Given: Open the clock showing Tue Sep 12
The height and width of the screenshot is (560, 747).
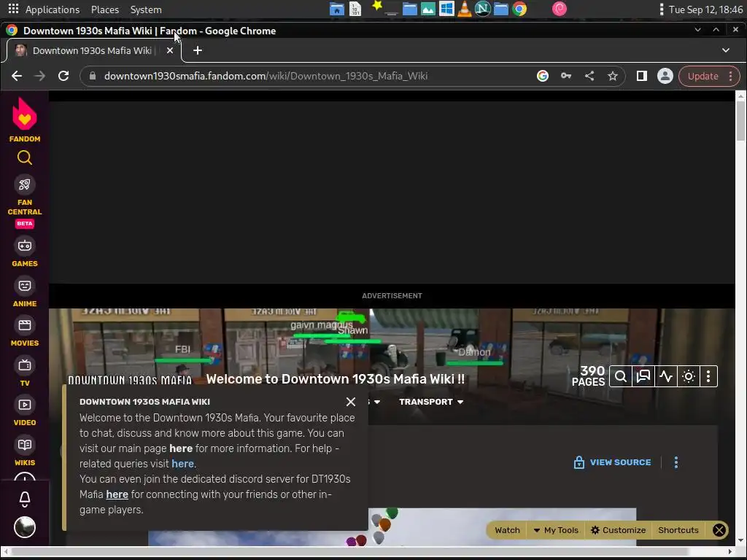Looking at the screenshot, I should [705, 9].
